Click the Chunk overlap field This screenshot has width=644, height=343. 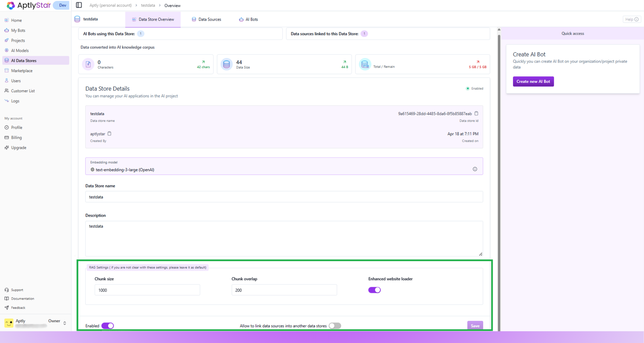pyautogui.click(x=284, y=290)
